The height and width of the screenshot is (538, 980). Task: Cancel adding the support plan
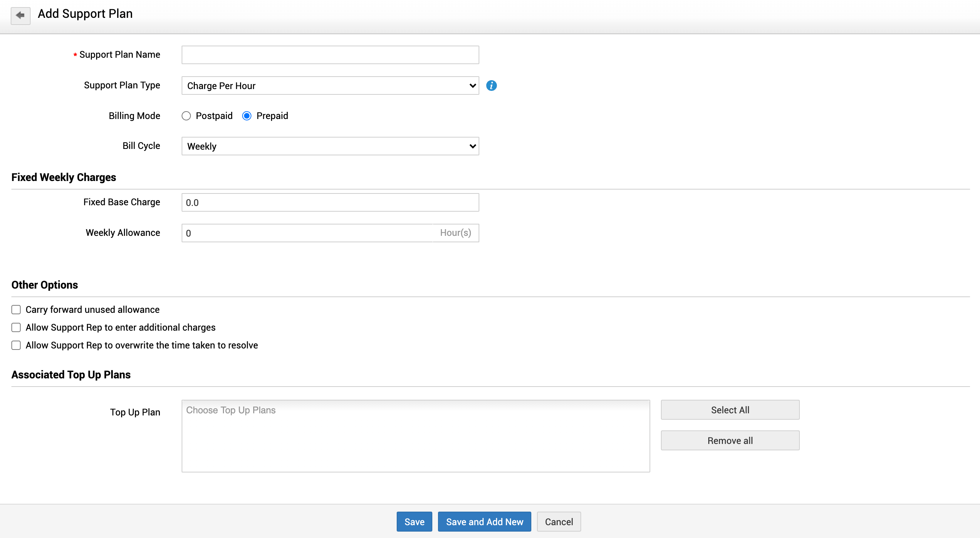(x=558, y=522)
